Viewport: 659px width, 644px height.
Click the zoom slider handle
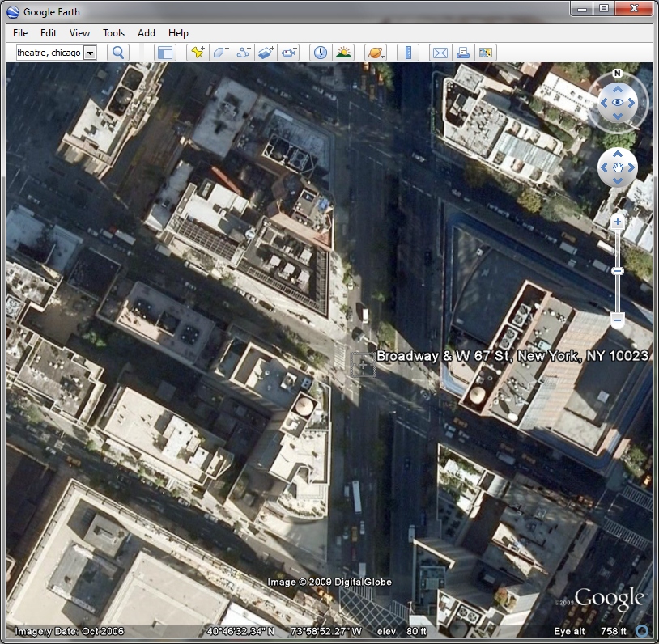[618, 271]
